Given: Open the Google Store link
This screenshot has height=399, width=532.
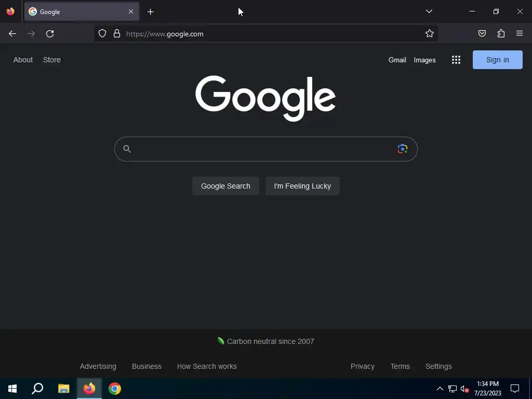Looking at the screenshot, I should click(x=52, y=60).
